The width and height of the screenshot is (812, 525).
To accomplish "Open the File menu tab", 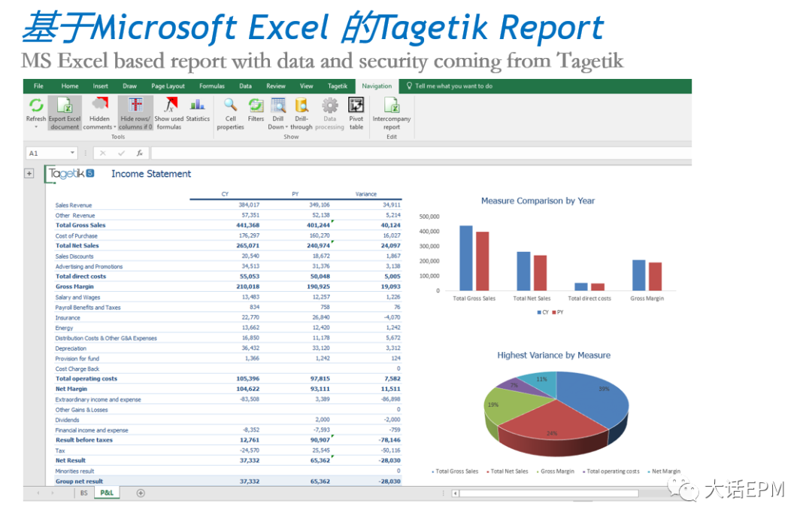I will [x=38, y=86].
